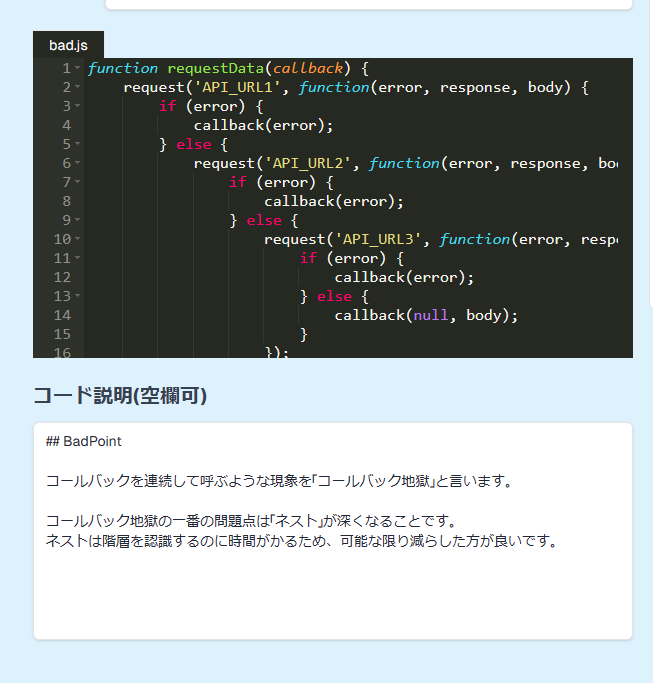Fold the else block at line 9

(x=78, y=220)
